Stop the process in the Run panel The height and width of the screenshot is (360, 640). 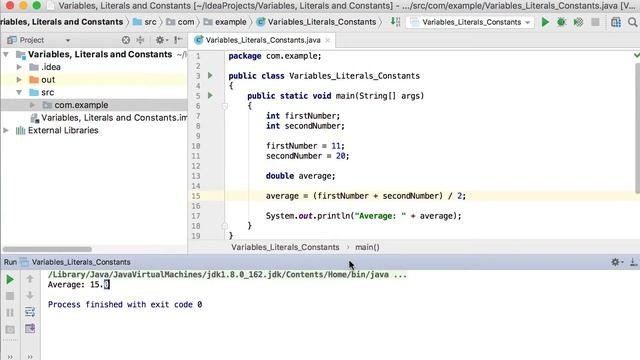[10, 296]
